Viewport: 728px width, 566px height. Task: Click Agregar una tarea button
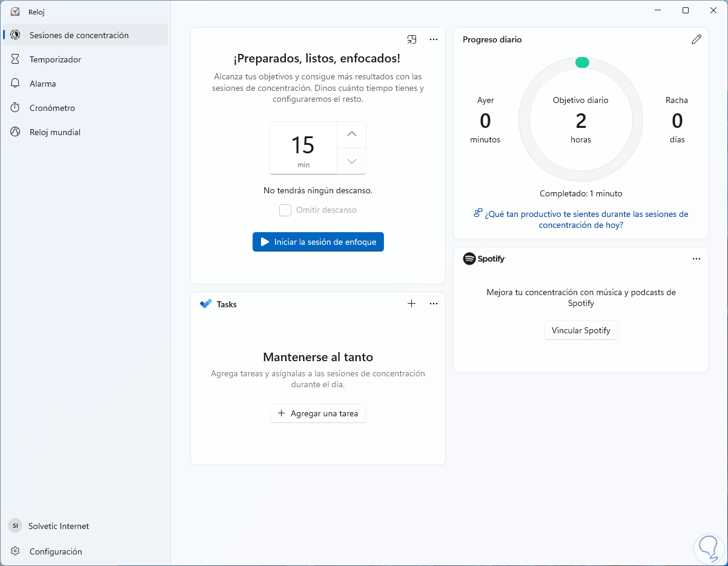click(318, 414)
